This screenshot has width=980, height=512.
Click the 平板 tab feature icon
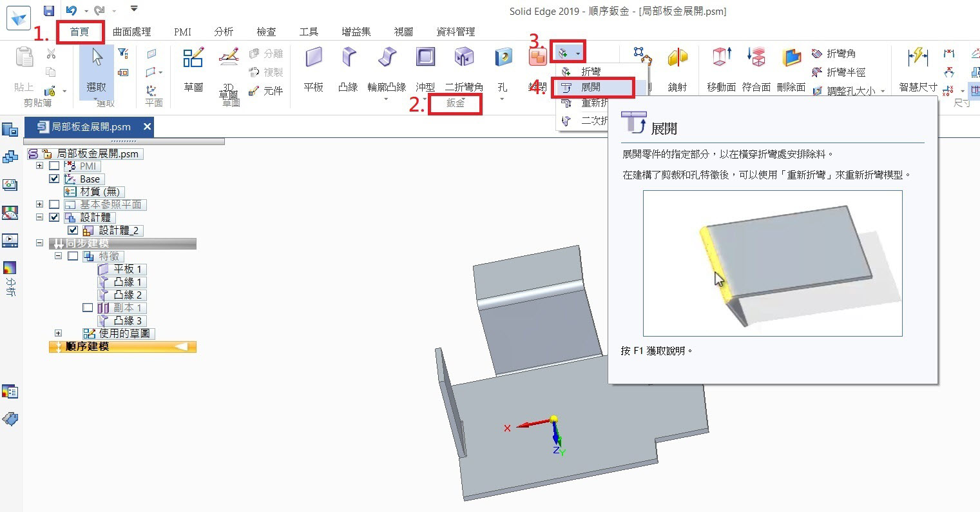click(x=314, y=57)
